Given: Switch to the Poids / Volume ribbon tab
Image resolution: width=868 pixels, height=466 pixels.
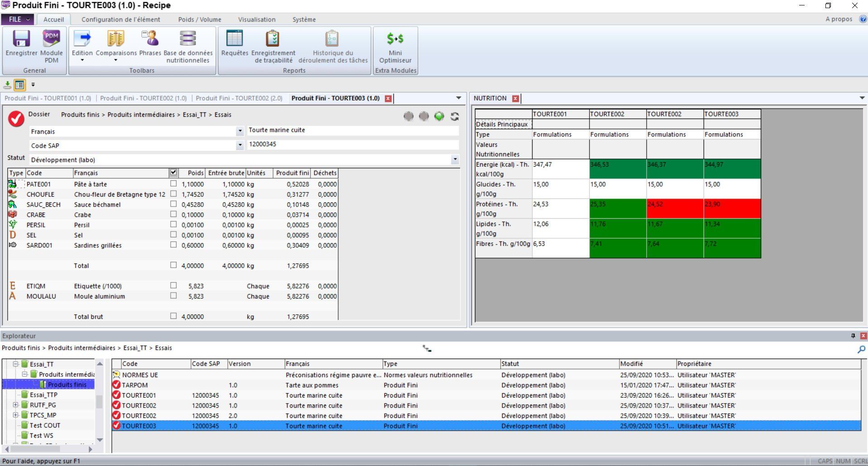Looking at the screenshot, I should [199, 19].
